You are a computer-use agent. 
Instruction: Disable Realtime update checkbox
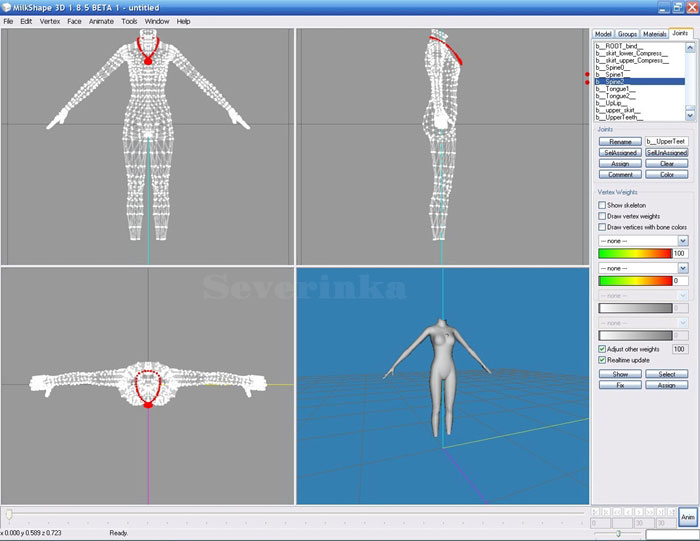[601, 360]
